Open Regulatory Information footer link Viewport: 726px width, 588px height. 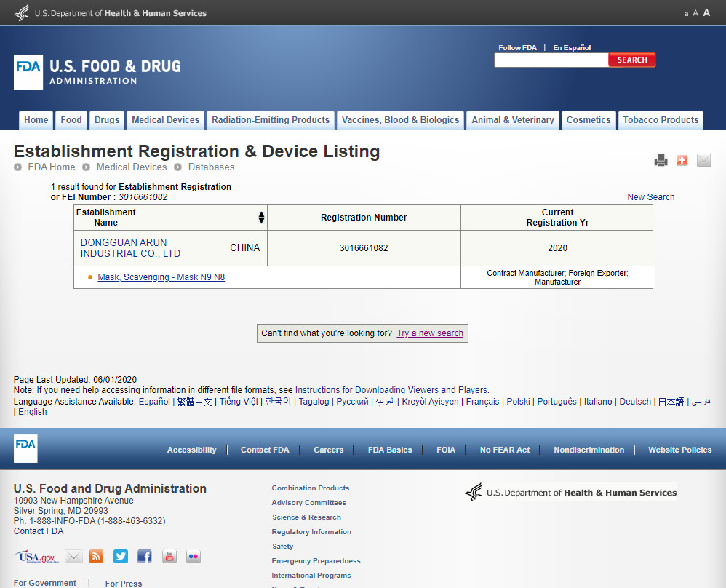coord(311,531)
